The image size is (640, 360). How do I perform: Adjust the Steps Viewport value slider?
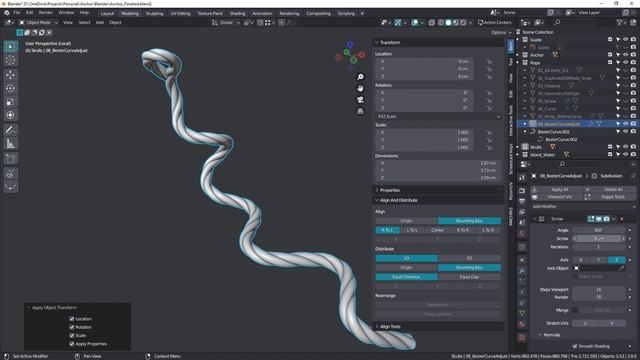point(599,290)
